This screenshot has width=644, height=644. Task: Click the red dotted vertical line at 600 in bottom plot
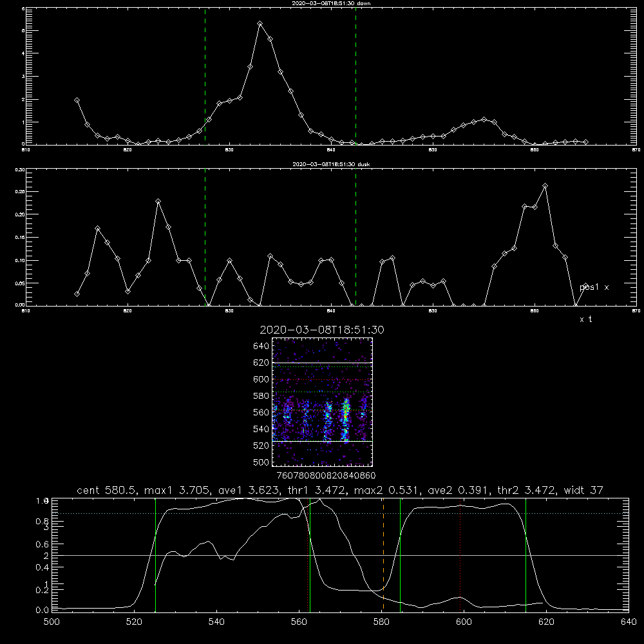[x=460, y=555]
